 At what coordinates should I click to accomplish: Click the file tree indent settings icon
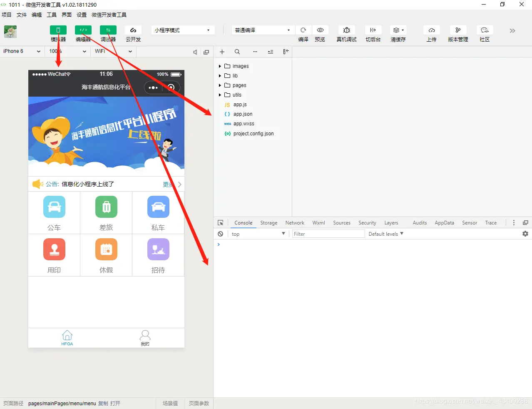pyautogui.click(x=271, y=52)
